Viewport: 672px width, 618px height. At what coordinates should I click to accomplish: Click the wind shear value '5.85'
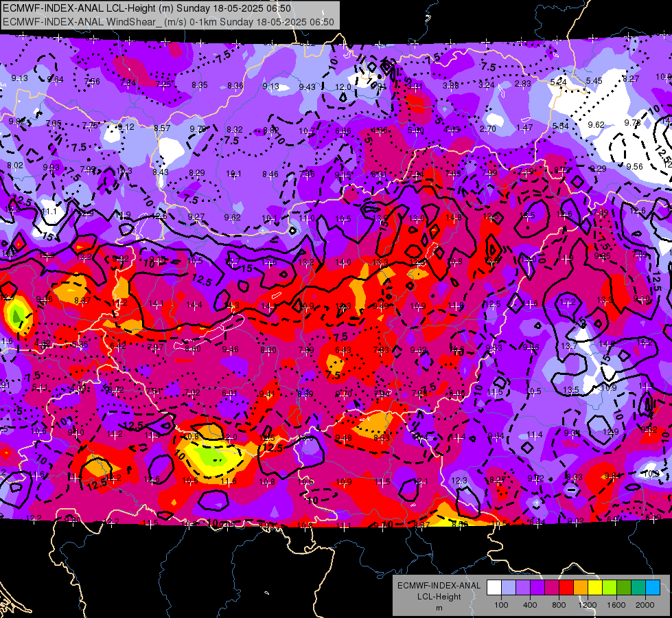point(80,345)
